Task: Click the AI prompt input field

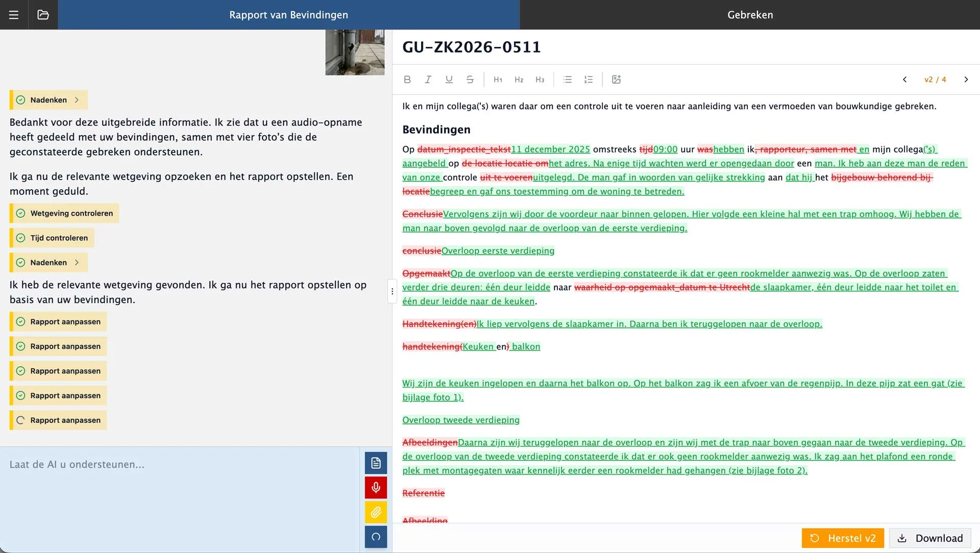Action: pyautogui.click(x=180, y=499)
